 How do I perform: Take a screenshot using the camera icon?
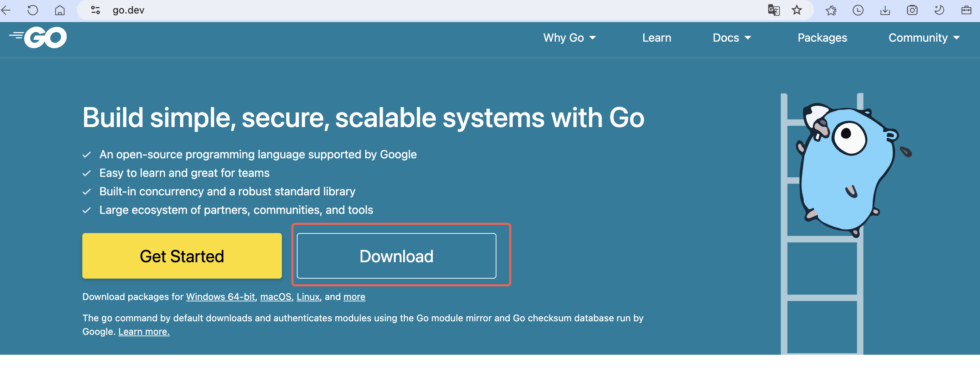click(912, 10)
